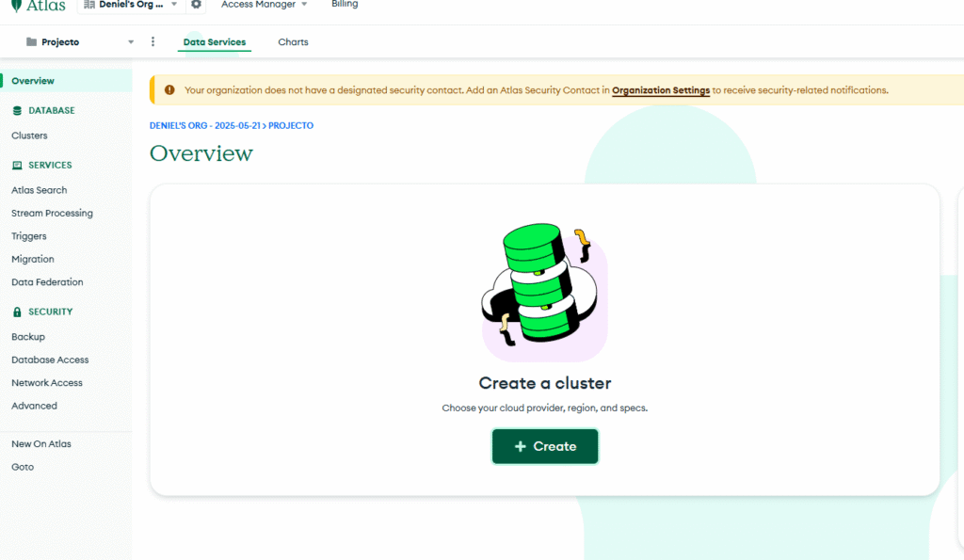Switch to the Charts tab
Screen dimensions: 964x560
pyautogui.click(x=293, y=42)
